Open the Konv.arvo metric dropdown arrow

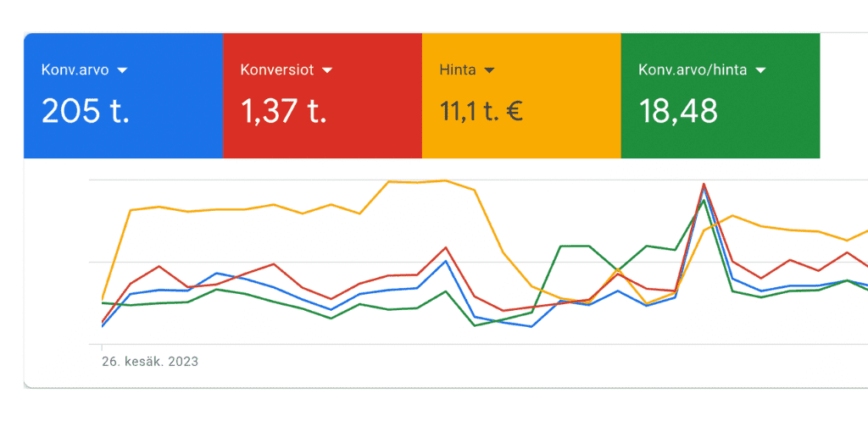[x=122, y=70]
